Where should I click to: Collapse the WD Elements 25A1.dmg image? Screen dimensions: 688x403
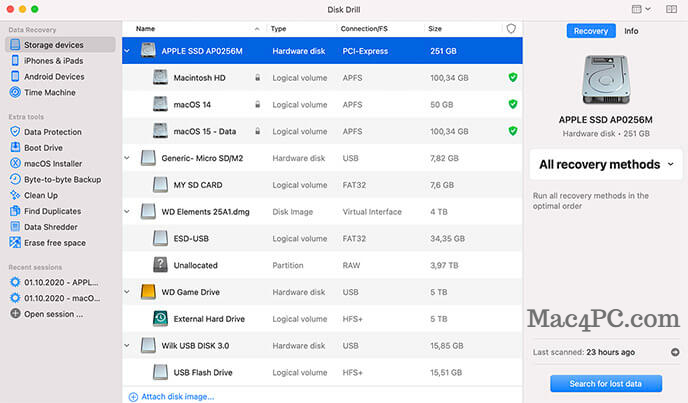pyautogui.click(x=127, y=212)
